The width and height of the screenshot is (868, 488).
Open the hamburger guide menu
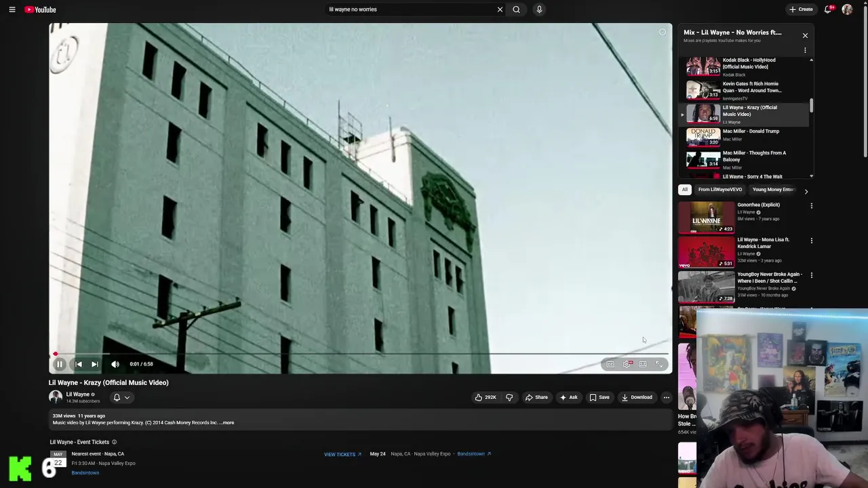coord(12,9)
